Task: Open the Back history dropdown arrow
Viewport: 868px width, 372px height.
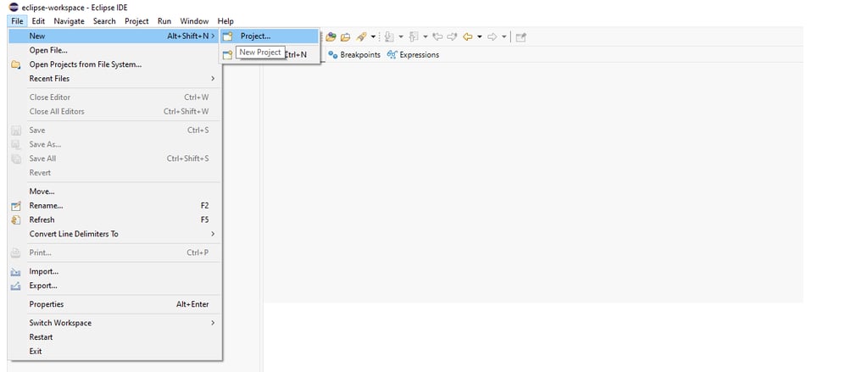Action: click(480, 37)
